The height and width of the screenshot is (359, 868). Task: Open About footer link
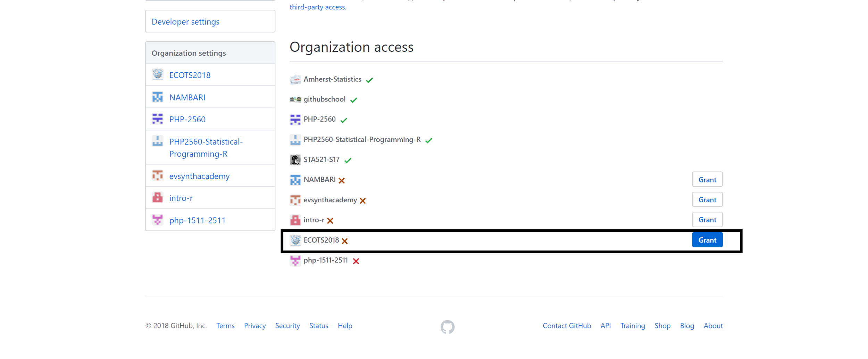[x=713, y=326]
